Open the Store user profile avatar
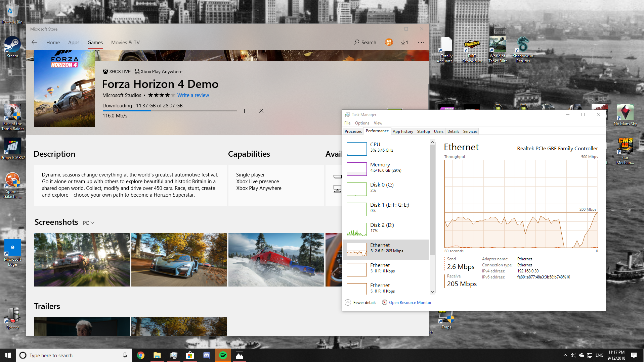The height and width of the screenshot is (362, 644). (x=389, y=42)
